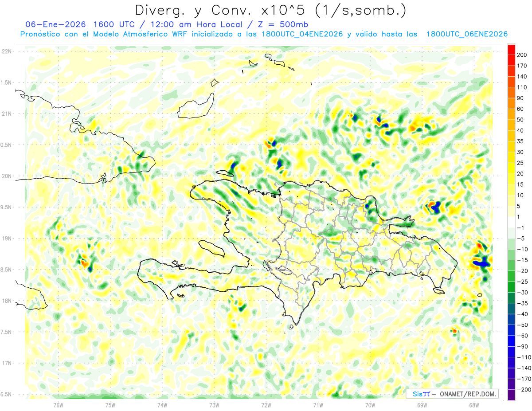Click the '76W' longitude label

(58, 405)
